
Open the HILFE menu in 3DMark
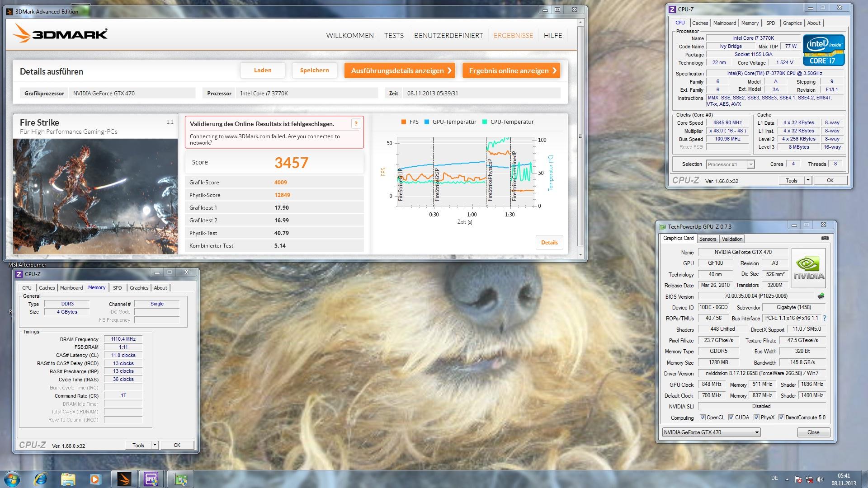(x=553, y=35)
